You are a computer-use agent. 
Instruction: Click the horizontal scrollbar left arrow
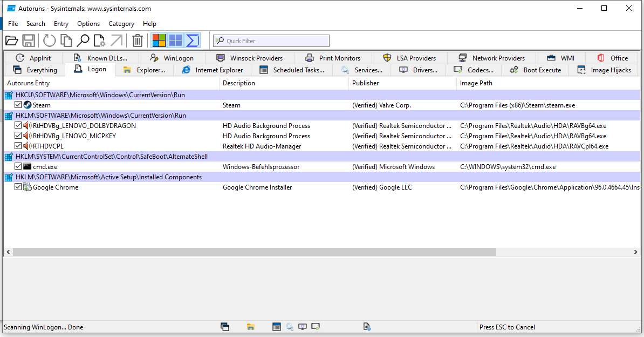click(x=8, y=252)
